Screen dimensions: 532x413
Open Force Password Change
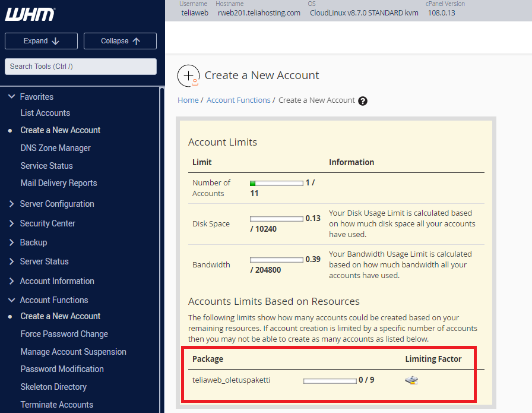(x=64, y=334)
